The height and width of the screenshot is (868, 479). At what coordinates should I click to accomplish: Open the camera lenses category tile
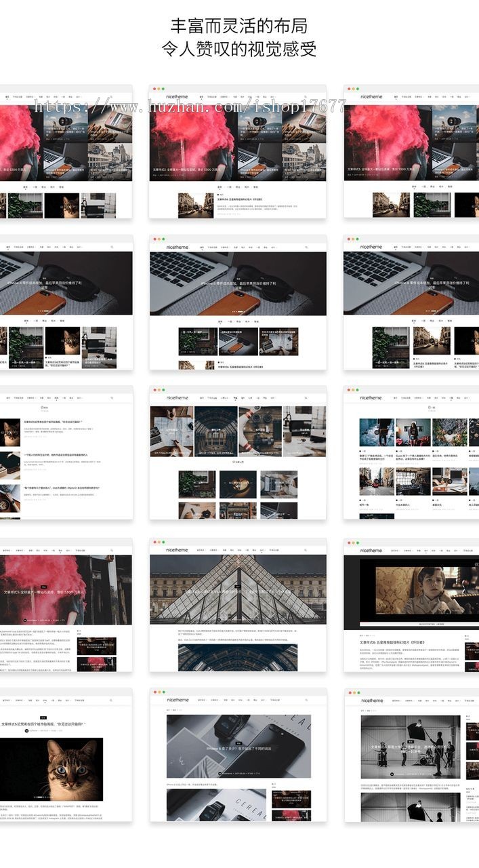pos(260,431)
